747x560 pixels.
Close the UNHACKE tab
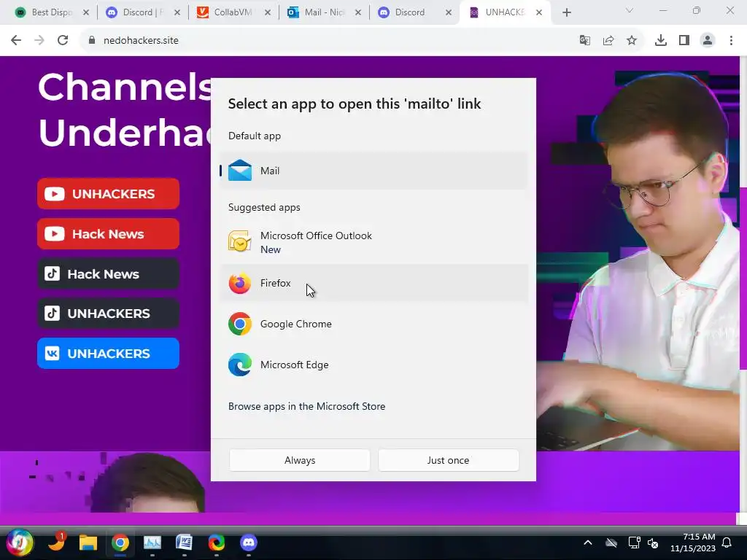(x=539, y=13)
